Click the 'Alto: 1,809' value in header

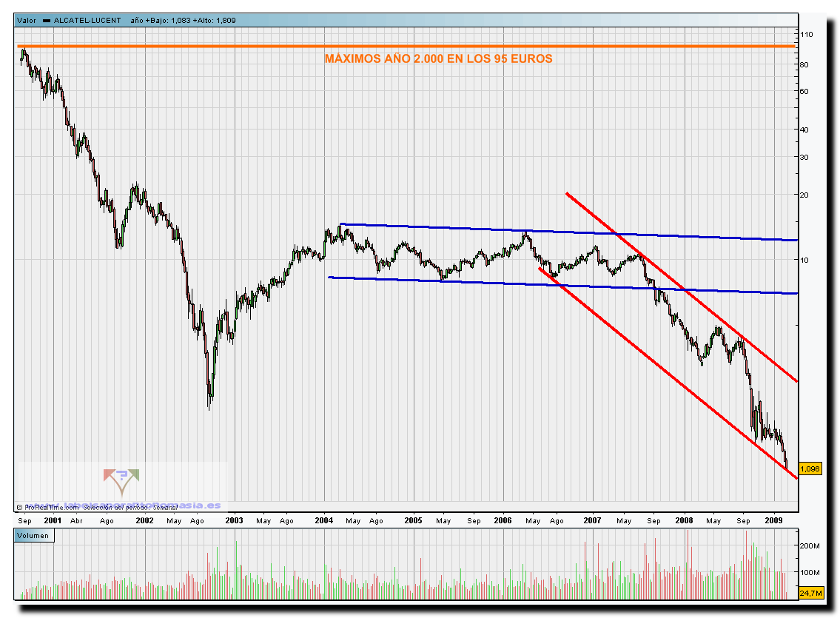coord(217,21)
